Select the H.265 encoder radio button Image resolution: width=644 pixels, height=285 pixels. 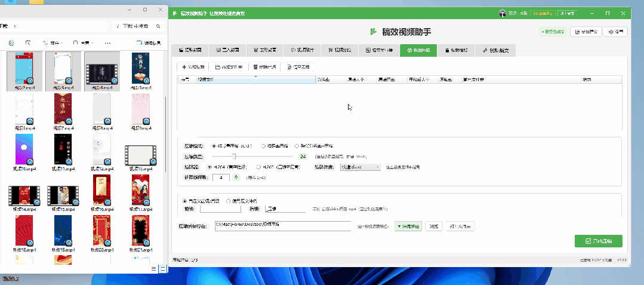click(x=258, y=167)
